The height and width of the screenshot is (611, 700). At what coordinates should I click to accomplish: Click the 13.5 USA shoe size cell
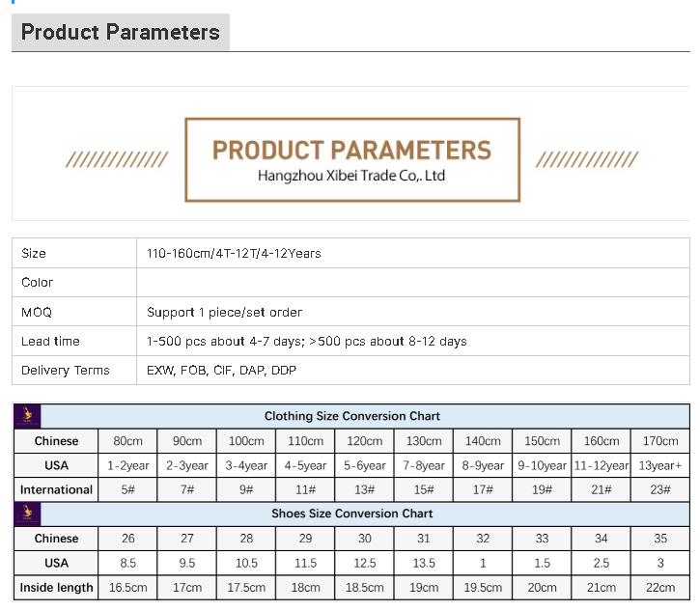pyautogui.click(x=424, y=563)
